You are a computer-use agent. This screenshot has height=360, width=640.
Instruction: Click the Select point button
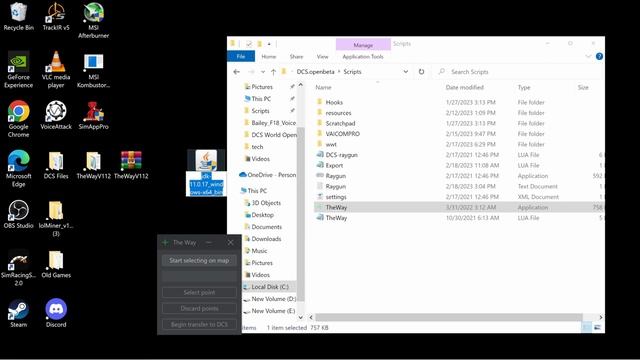pyautogui.click(x=199, y=292)
